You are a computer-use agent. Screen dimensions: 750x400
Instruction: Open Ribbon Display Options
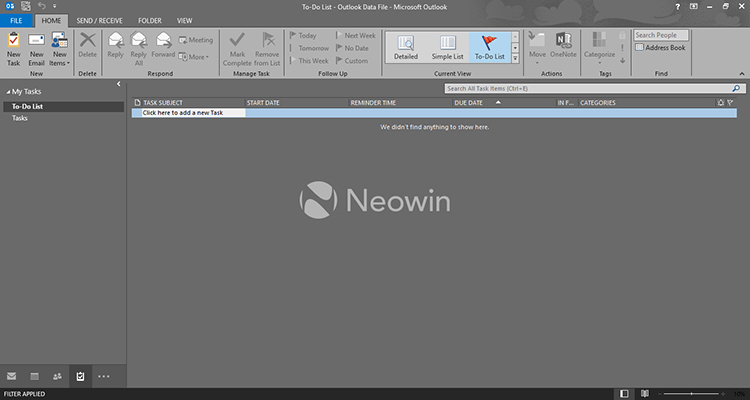coord(694,7)
